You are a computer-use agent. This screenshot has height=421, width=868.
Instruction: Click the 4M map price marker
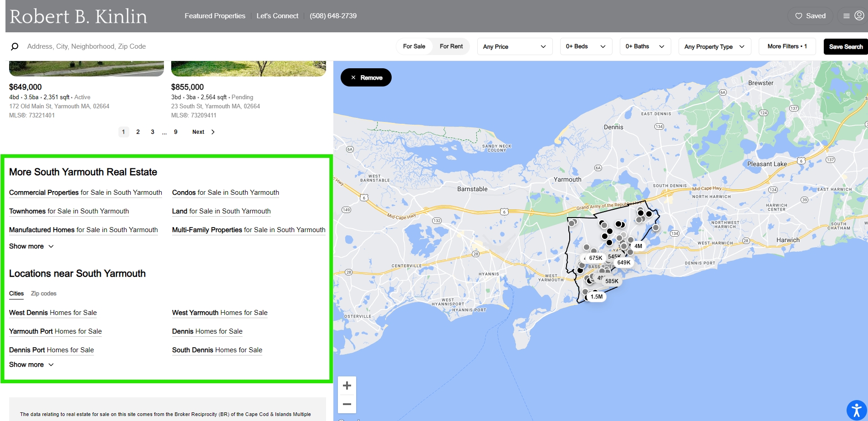tap(638, 246)
